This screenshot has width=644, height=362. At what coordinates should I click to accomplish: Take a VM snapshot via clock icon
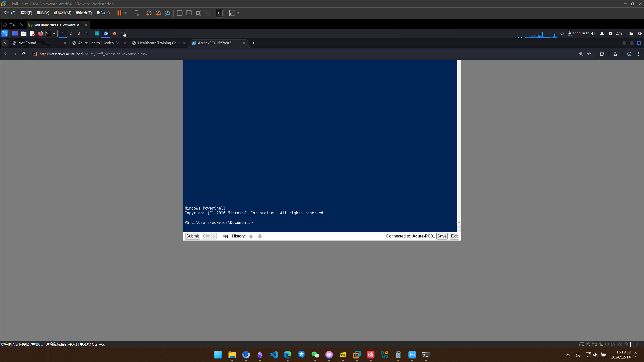click(x=149, y=13)
